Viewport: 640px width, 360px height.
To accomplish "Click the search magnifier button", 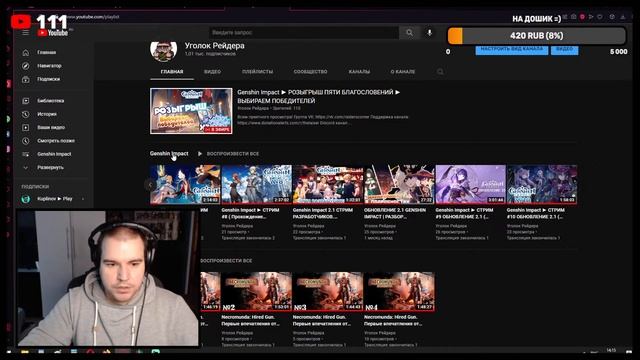I will click(x=409, y=33).
